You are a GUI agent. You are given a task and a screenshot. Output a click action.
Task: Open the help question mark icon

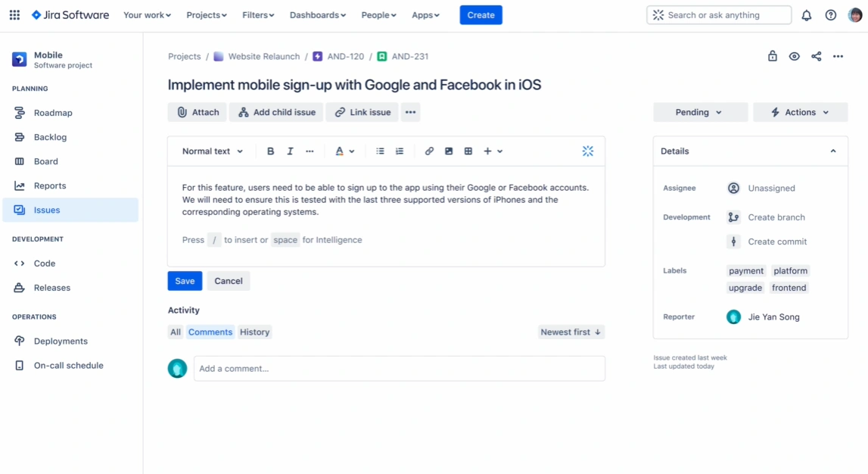[831, 15]
